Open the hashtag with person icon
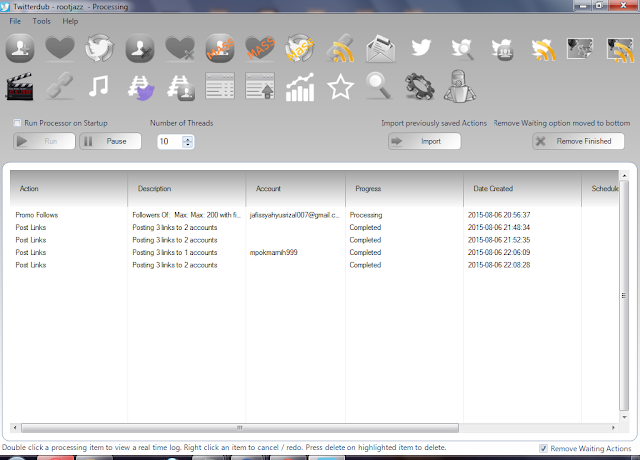 pyautogui.click(x=181, y=87)
